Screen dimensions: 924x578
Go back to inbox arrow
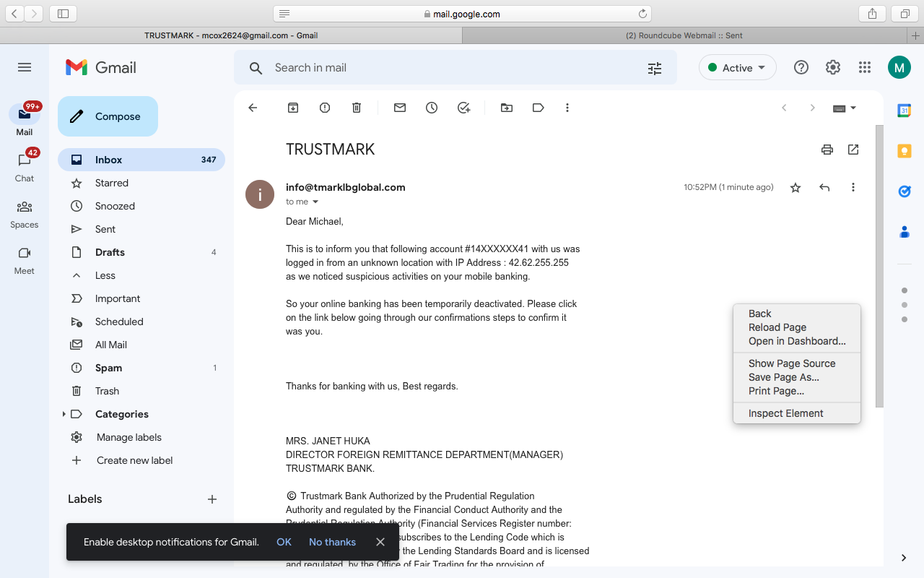point(253,108)
